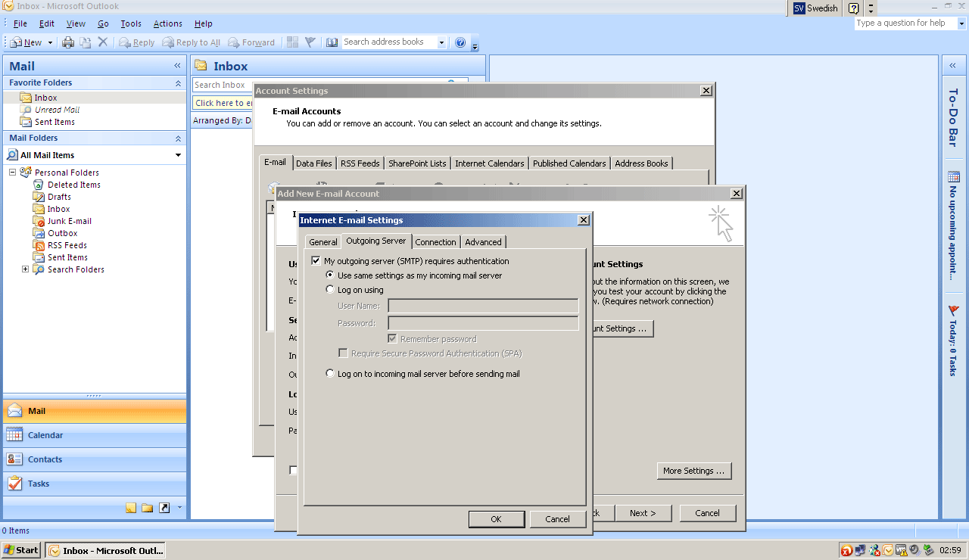Click the blue Help icon in toolbar
The image size is (969, 560).
(x=460, y=42)
